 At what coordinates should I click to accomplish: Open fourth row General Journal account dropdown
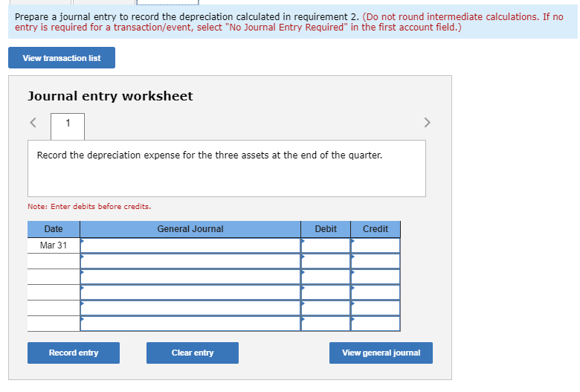click(190, 292)
